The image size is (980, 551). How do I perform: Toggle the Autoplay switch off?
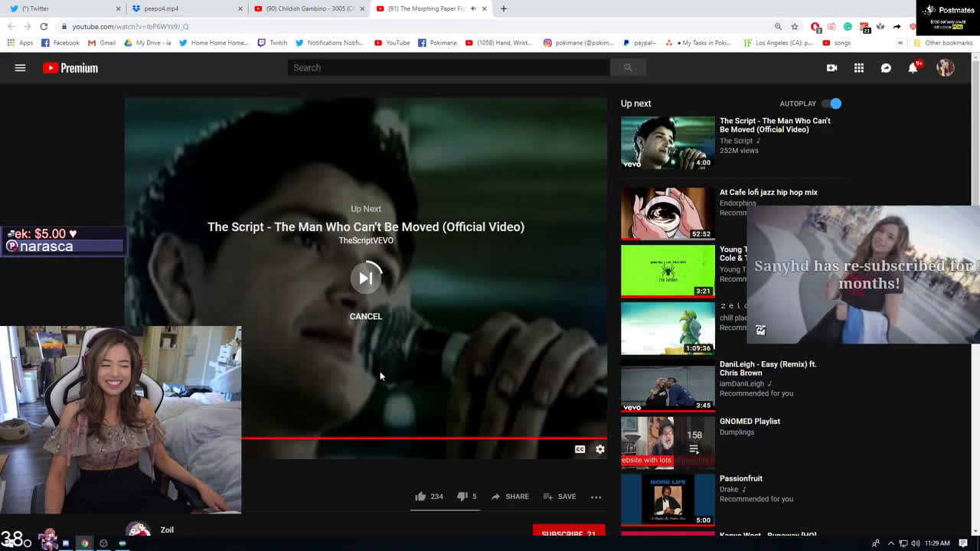coord(831,103)
